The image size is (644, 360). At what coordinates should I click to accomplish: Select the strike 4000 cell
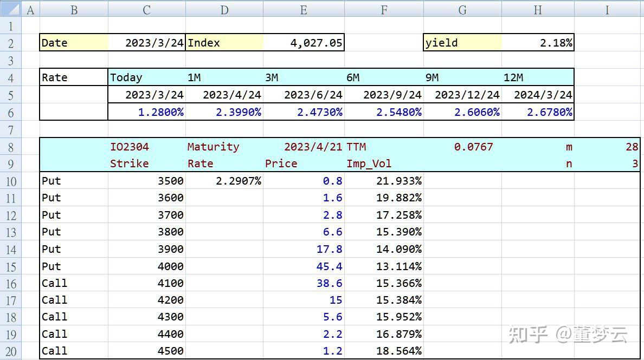pos(146,266)
